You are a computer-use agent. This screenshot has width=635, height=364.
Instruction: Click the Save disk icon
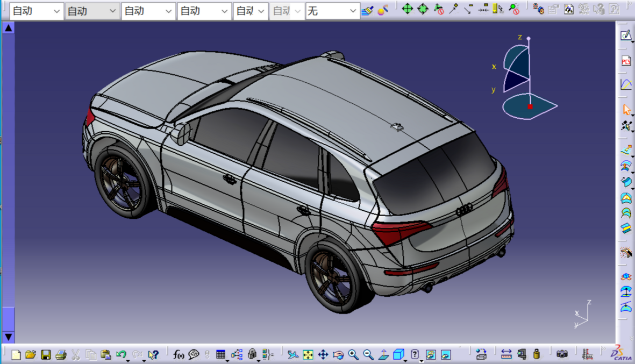pos(46,354)
